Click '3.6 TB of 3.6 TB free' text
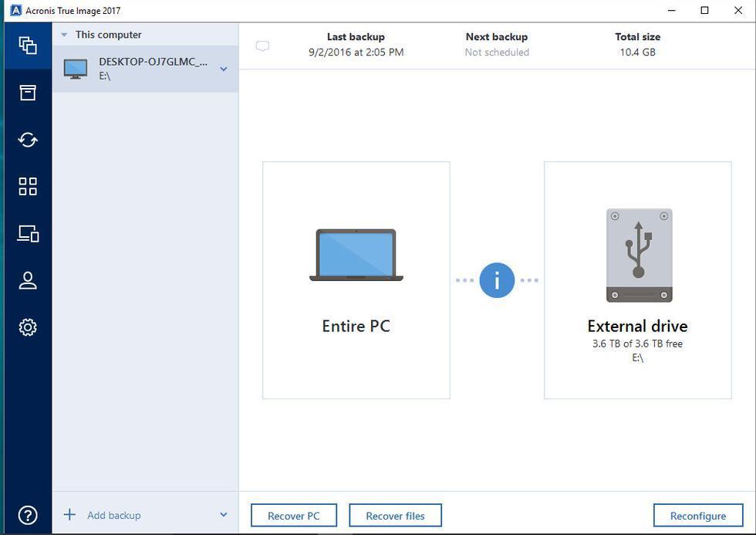756x535 pixels. (x=637, y=344)
